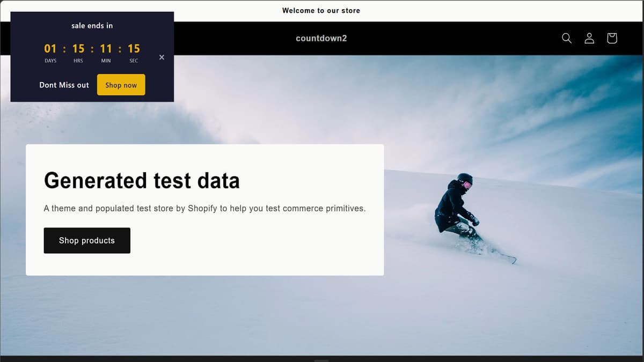Open the search magnifier icon
The height and width of the screenshot is (362, 644).
coord(566,38)
